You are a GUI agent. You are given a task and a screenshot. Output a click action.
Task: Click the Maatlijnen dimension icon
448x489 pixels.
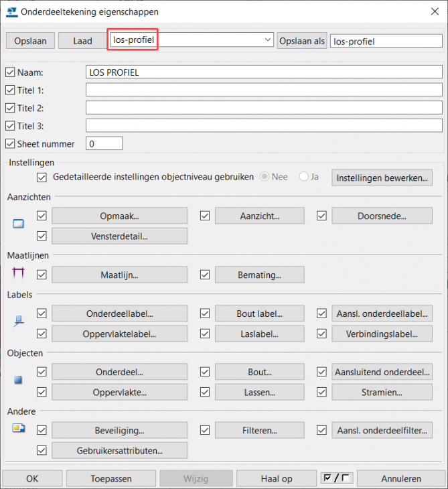[18, 273]
